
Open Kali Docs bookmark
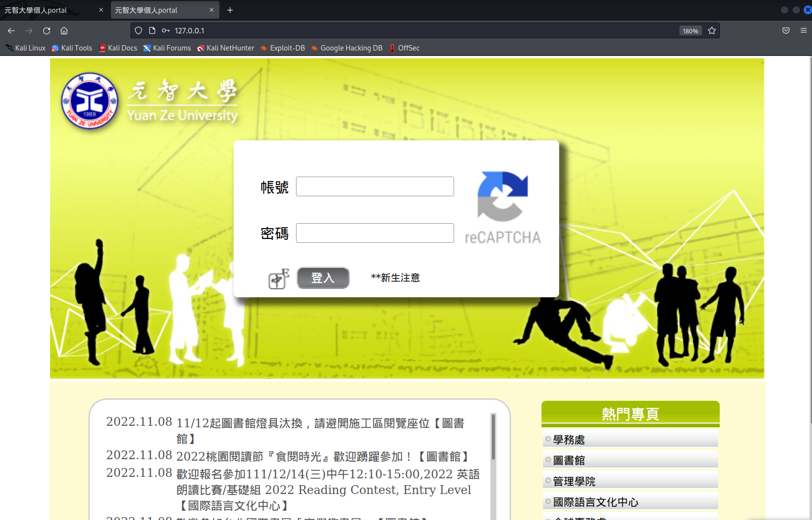coord(118,48)
